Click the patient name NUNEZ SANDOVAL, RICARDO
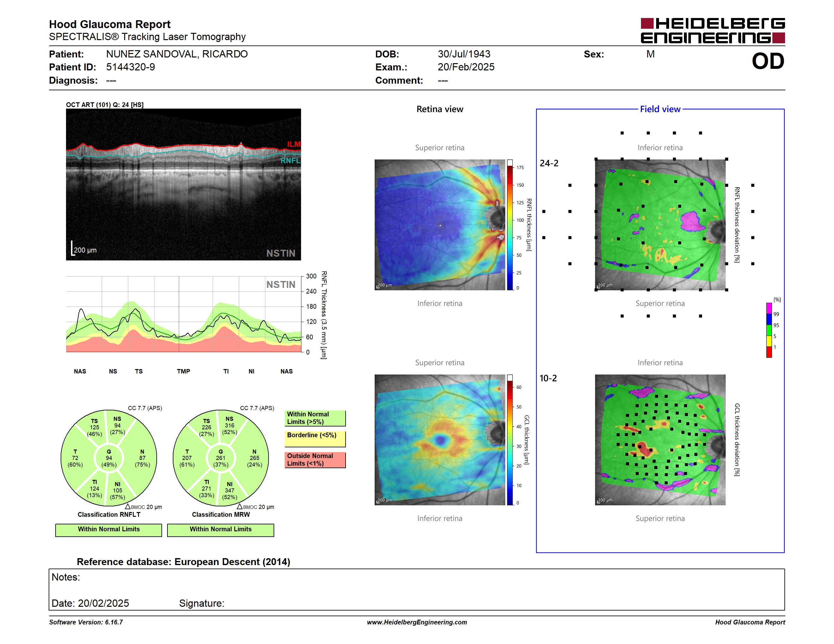 pos(177,54)
